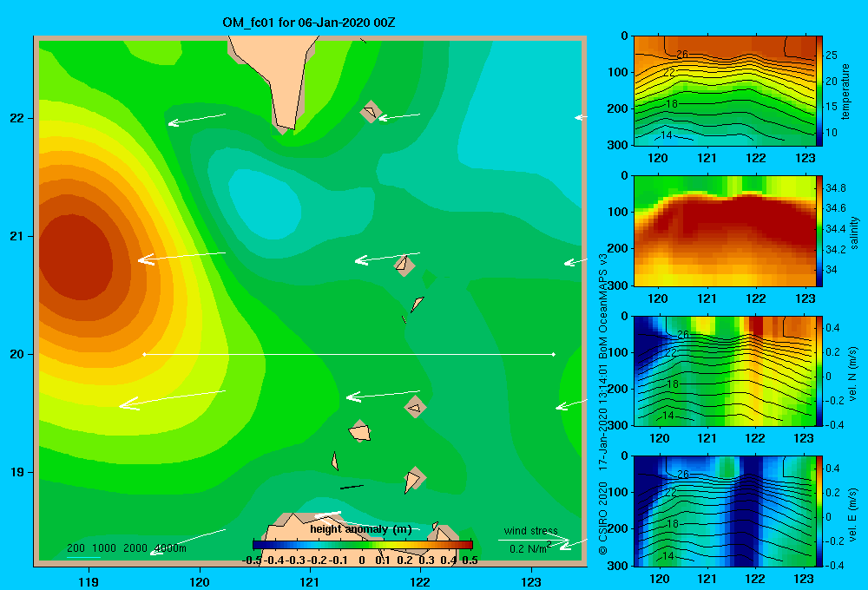The image size is (868, 590).
Task: Click latitude label 19 on the main map
Action: [16, 472]
